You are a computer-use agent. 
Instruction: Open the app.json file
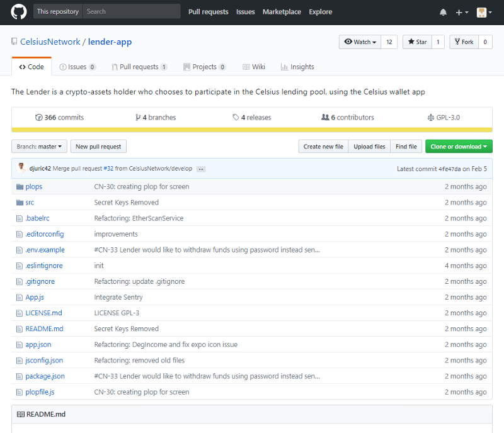(38, 345)
